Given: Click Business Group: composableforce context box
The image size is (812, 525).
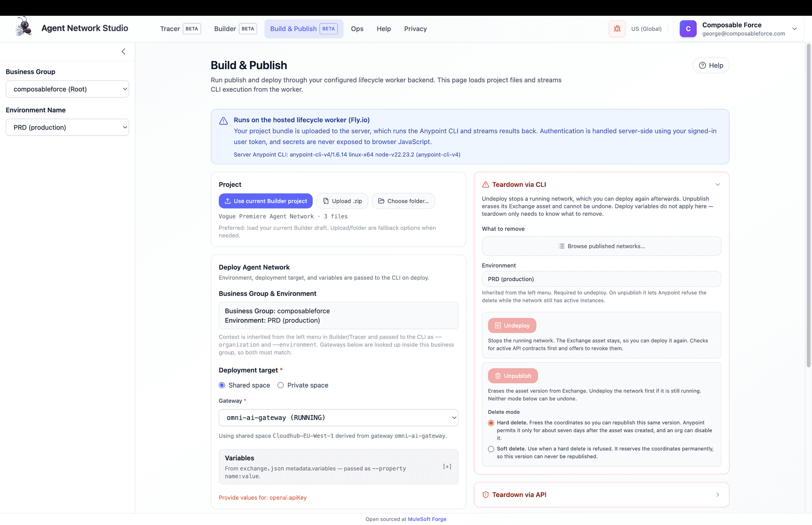Looking at the screenshot, I should click(338, 315).
